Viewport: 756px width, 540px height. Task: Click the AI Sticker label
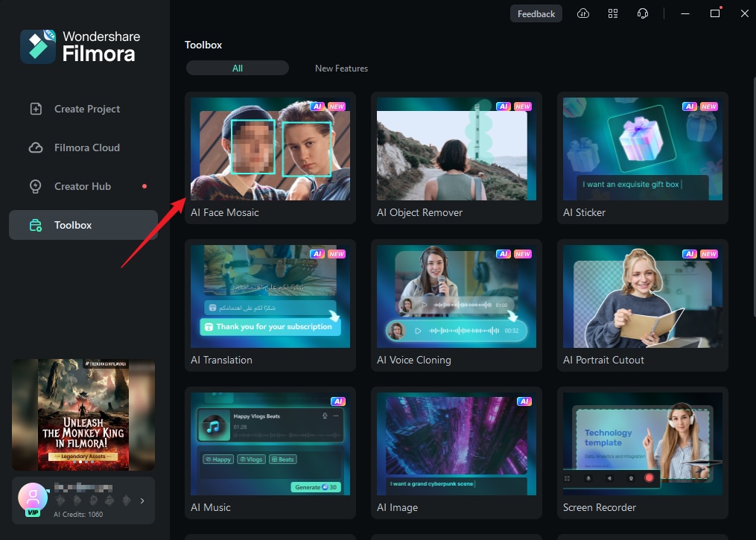click(585, 212)
